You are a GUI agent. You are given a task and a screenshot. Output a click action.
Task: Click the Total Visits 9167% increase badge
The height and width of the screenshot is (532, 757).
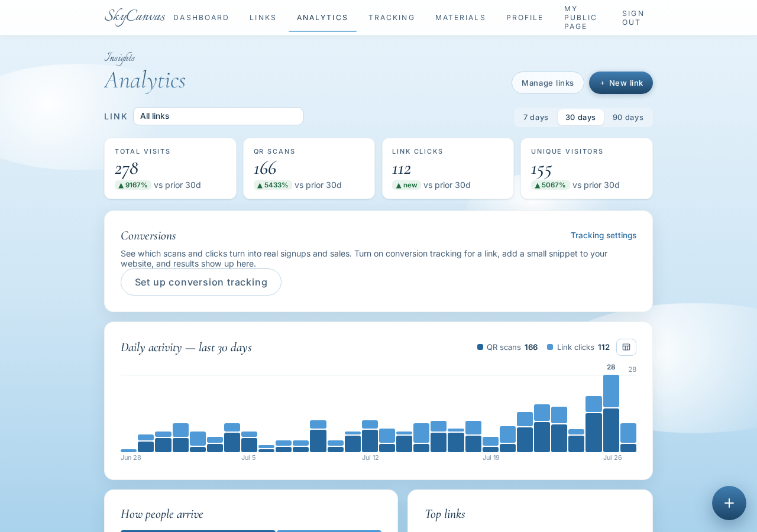click(x=133, y=185)
